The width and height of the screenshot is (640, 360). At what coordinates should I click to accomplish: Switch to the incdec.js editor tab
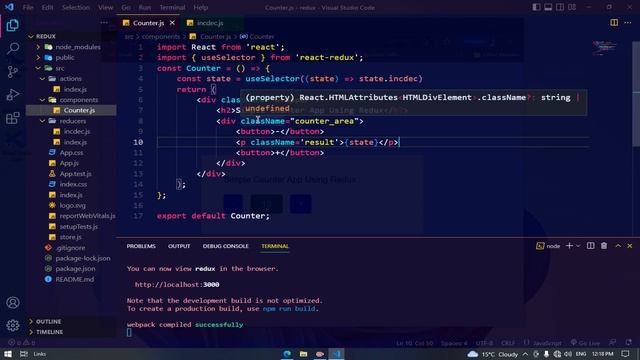point(210,23)
